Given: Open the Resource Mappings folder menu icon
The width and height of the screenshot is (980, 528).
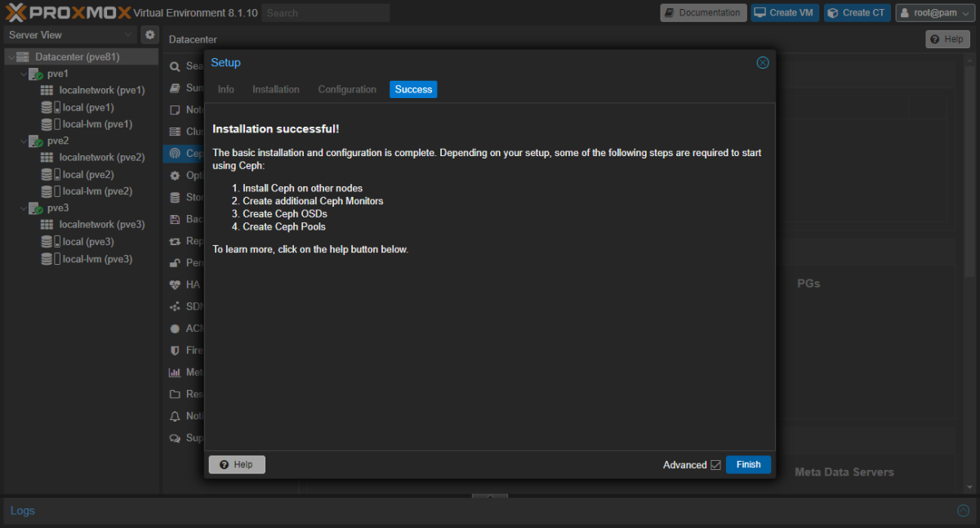Looking at the screenshot, I should tap(175, 394).
